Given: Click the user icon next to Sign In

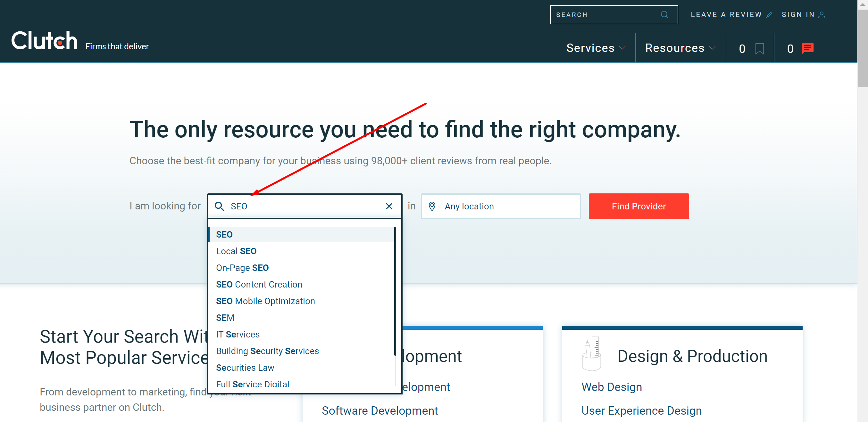Looking at the screenshot, I should 822,15.
